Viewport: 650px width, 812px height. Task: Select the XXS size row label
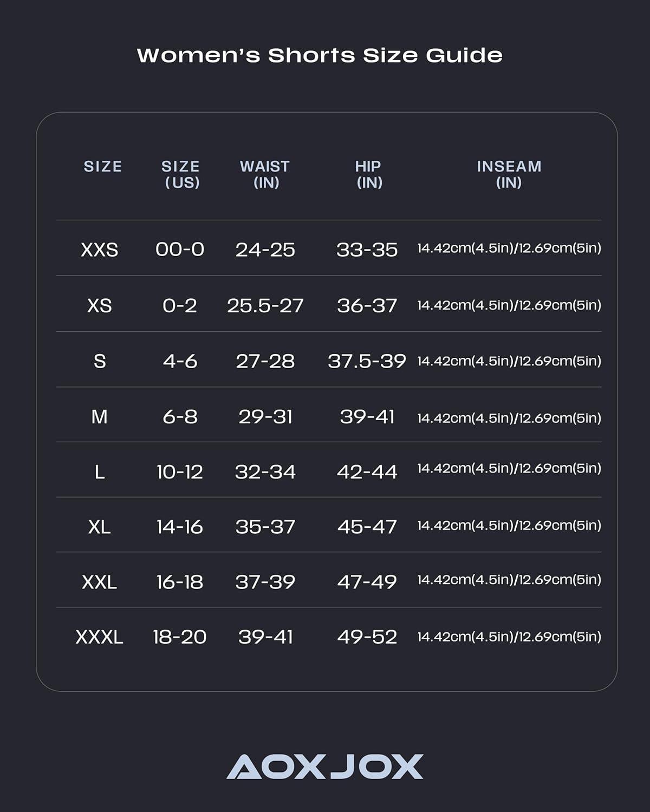tap(100, 250)
